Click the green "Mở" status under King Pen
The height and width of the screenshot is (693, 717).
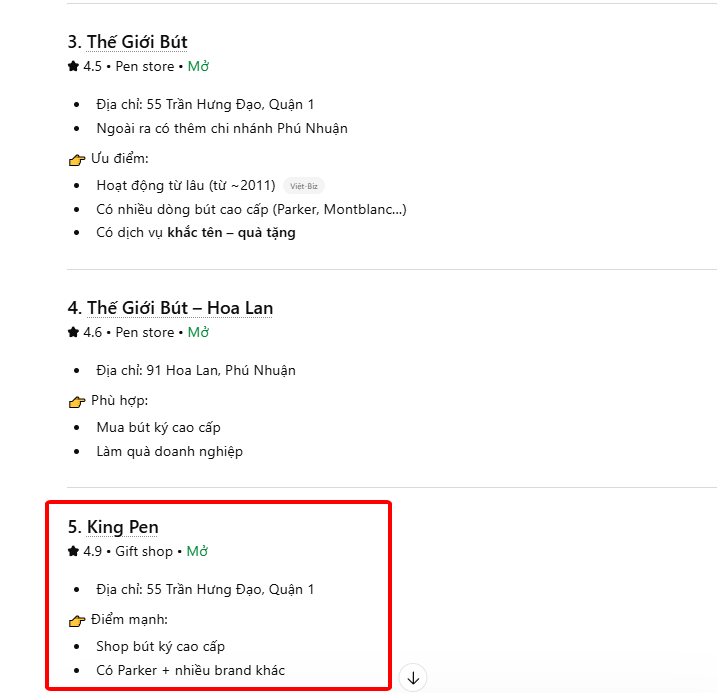197,551
